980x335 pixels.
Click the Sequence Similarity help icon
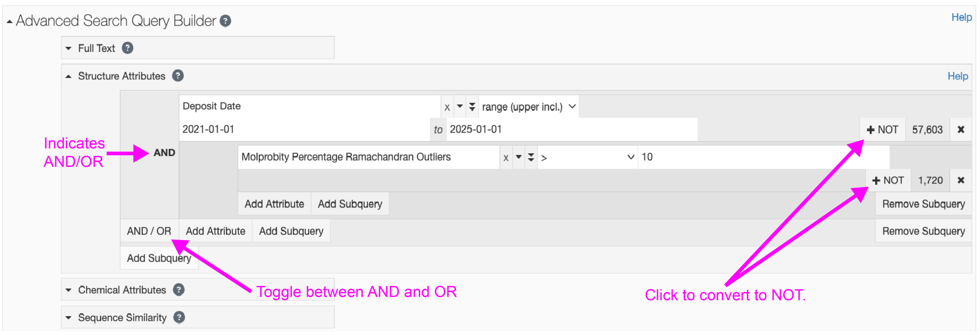point(179,317)
